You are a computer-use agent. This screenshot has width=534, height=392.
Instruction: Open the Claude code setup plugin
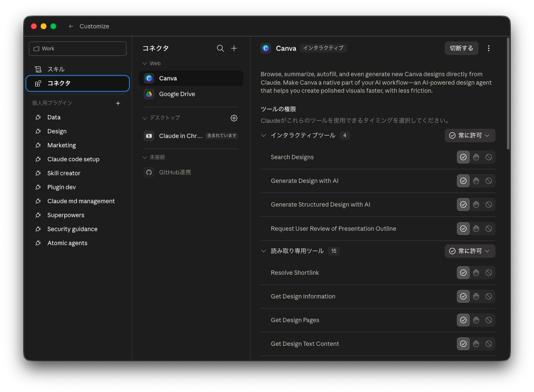coord(78,159)
